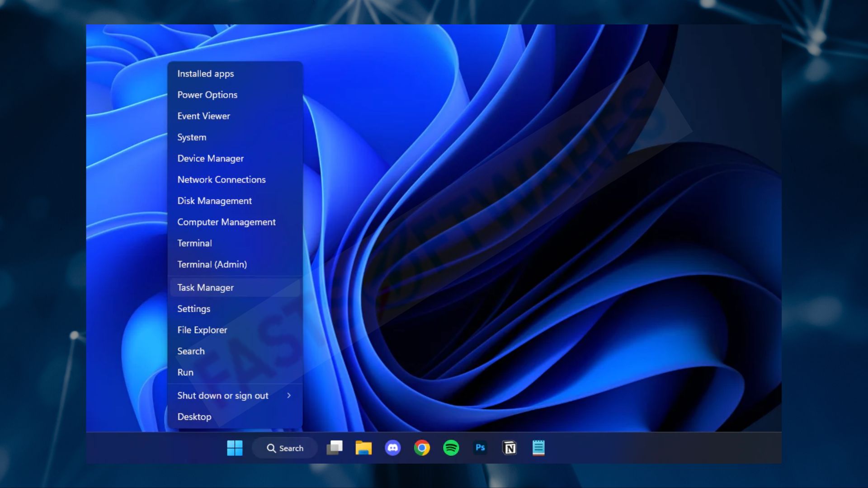Launch Terminal from the menu
This screenshot has height=488, width=868.
[235, 244]
